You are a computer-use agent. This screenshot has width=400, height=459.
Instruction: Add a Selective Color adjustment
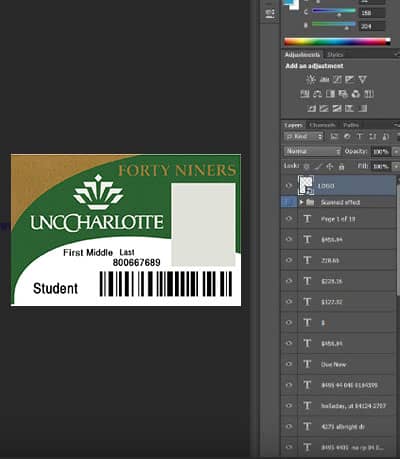coord(349,108)
